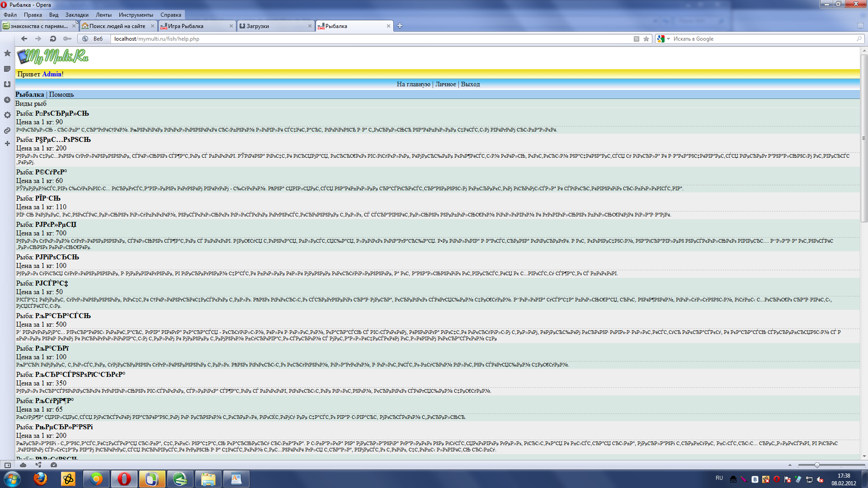Bookmark page using address bar star
Screen dimensions: 868x488
646,39
